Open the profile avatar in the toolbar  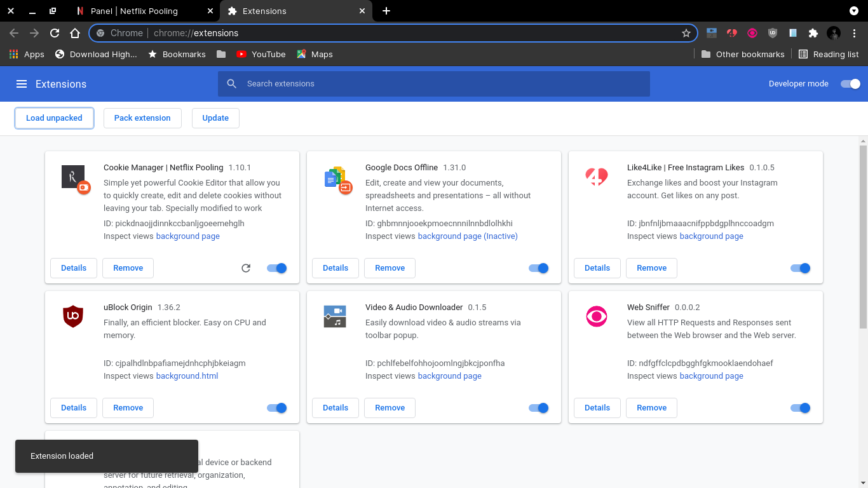(x=834, y=33)
